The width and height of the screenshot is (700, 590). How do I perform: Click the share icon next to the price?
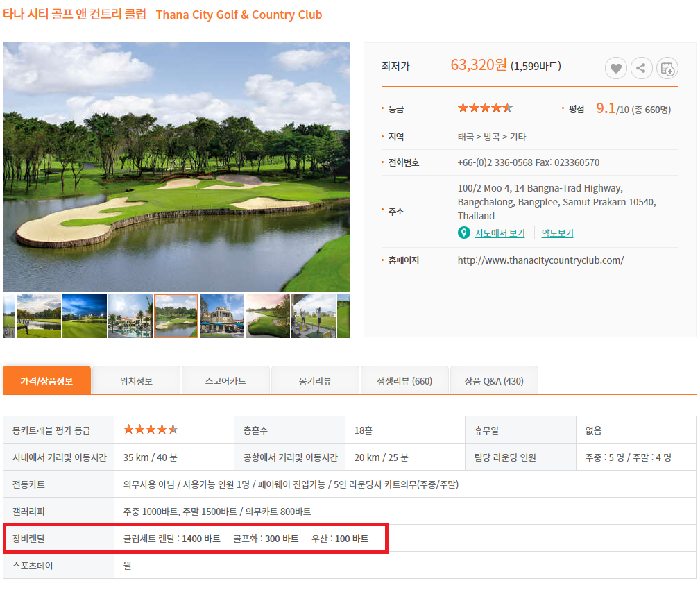(x=641, y=68)
